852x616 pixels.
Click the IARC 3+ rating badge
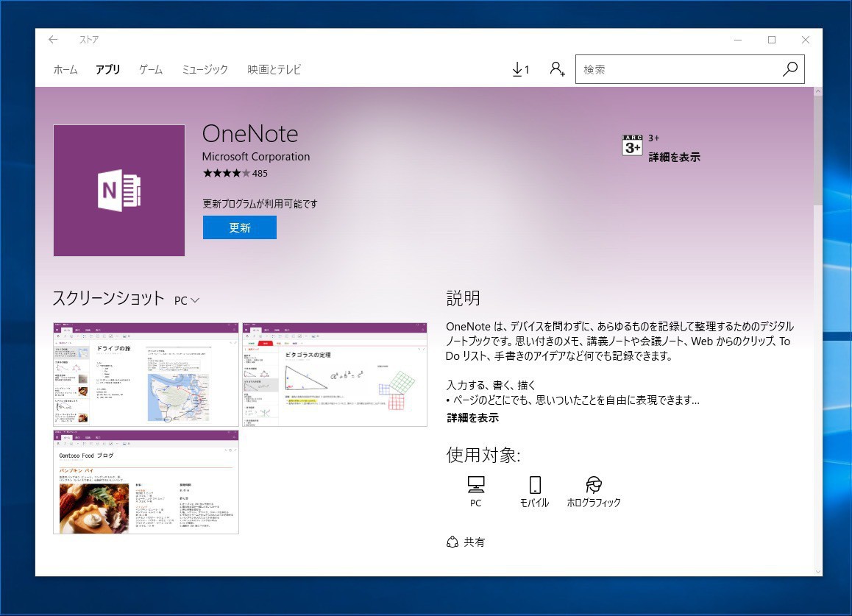click(x=632, y=145)
